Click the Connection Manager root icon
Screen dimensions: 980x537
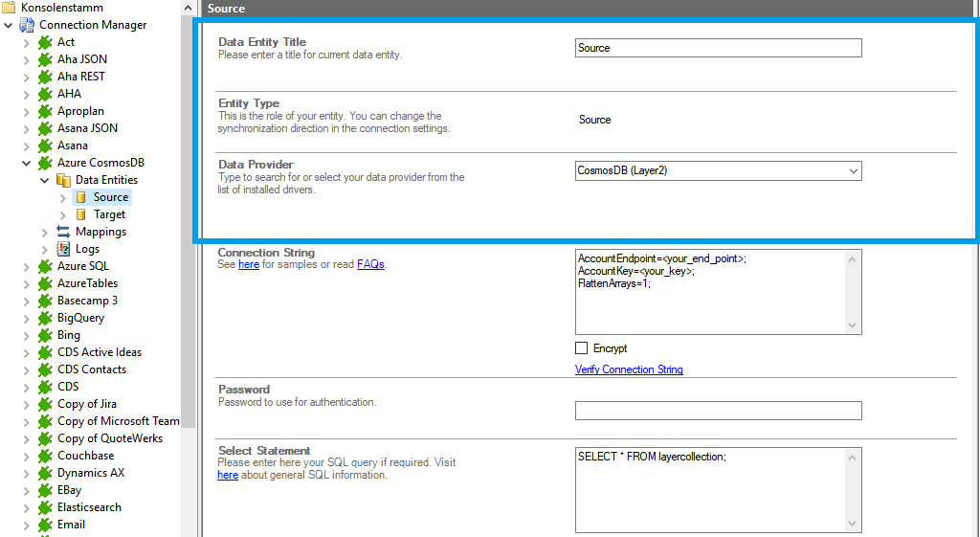(x=27, y=25)
